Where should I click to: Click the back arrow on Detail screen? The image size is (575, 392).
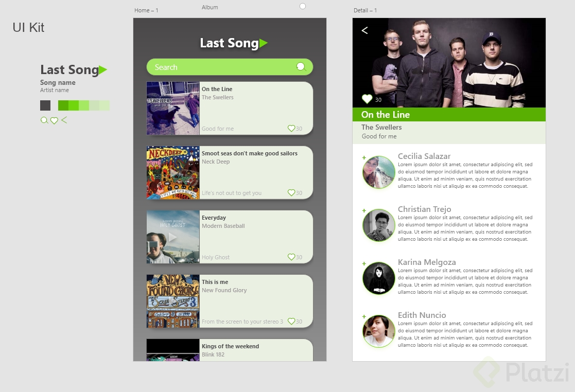click(364, 30)
